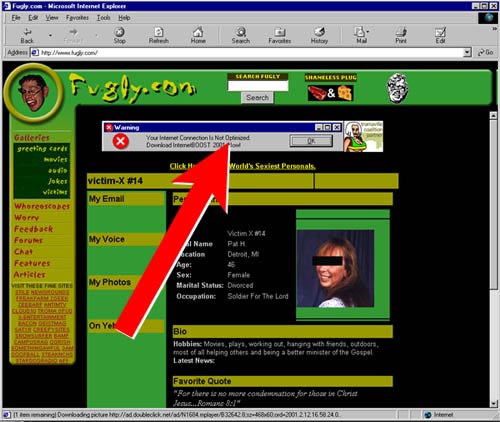Open the Features sidebar link
The height and width of the screenshot is (422, 500).
pyautogui.click(x=32, y=263)
